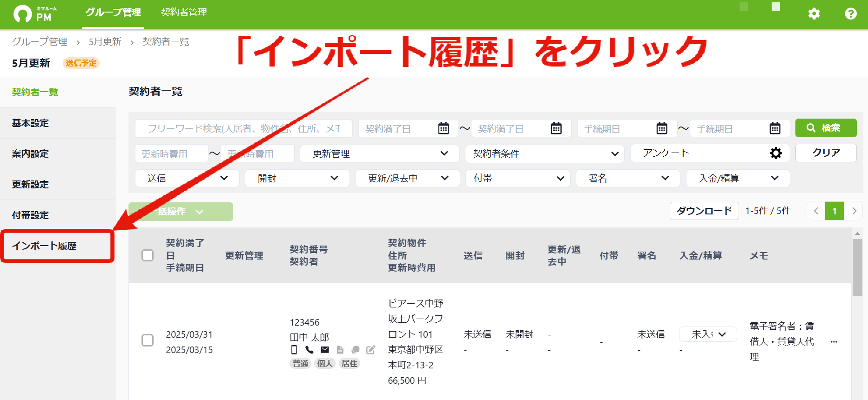868x400 pixels.
Task: Switch to グループ管理 tab
Action: tap(113, 13)
